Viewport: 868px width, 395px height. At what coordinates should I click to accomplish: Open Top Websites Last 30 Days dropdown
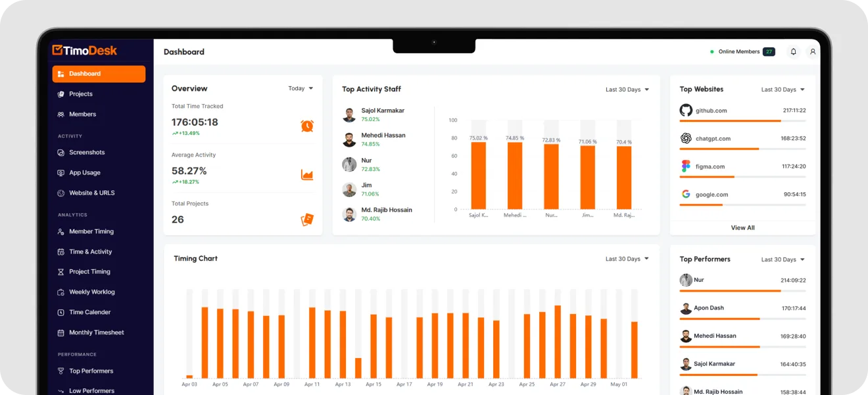click(x=783, y=90)
